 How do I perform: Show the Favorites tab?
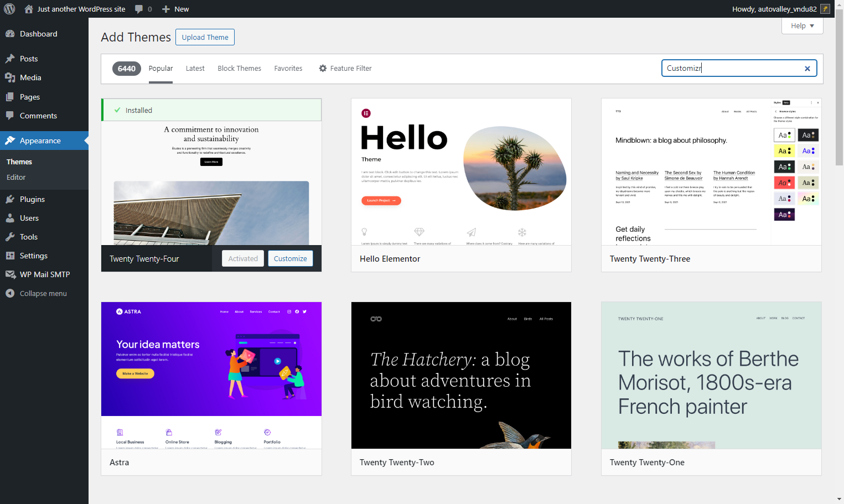pyautogui.click(x=288, y=68)
